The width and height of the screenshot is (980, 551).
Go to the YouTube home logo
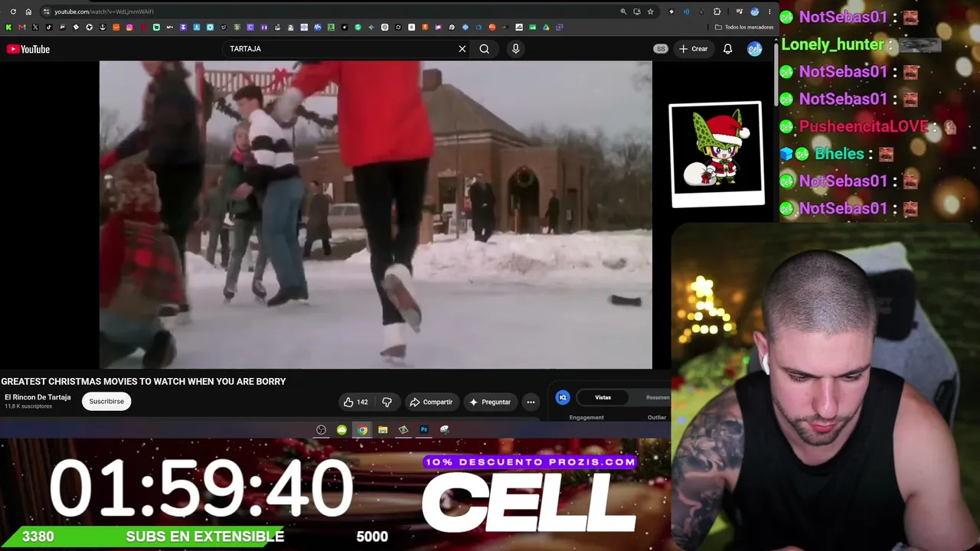click(x=28, y=49)
